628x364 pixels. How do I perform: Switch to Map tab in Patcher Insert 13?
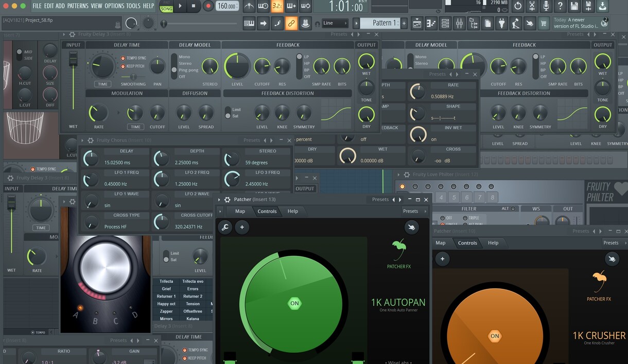point(240,211)
